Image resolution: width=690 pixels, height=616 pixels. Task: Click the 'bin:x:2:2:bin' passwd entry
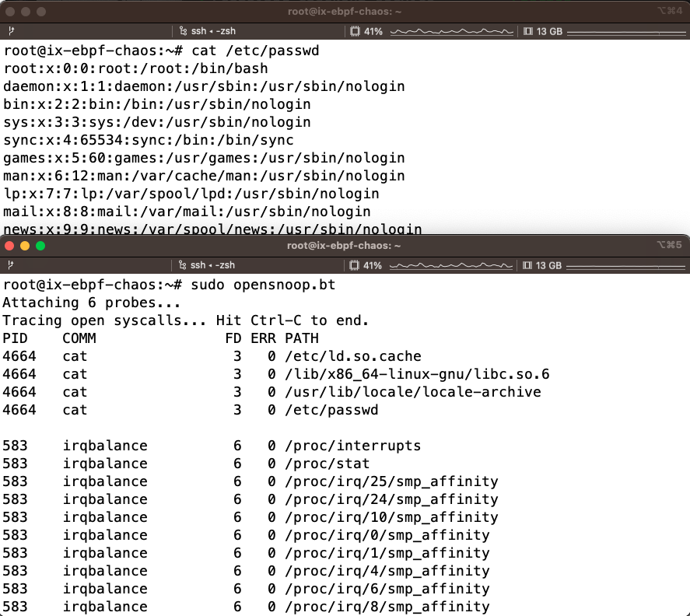pos(157,104)
